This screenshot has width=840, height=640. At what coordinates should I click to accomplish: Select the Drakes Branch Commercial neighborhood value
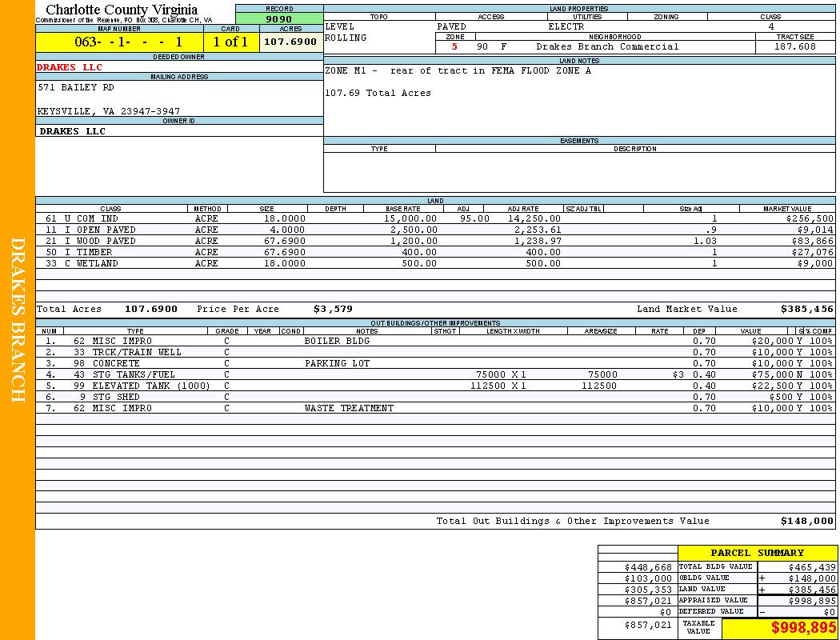coord(606,46)
